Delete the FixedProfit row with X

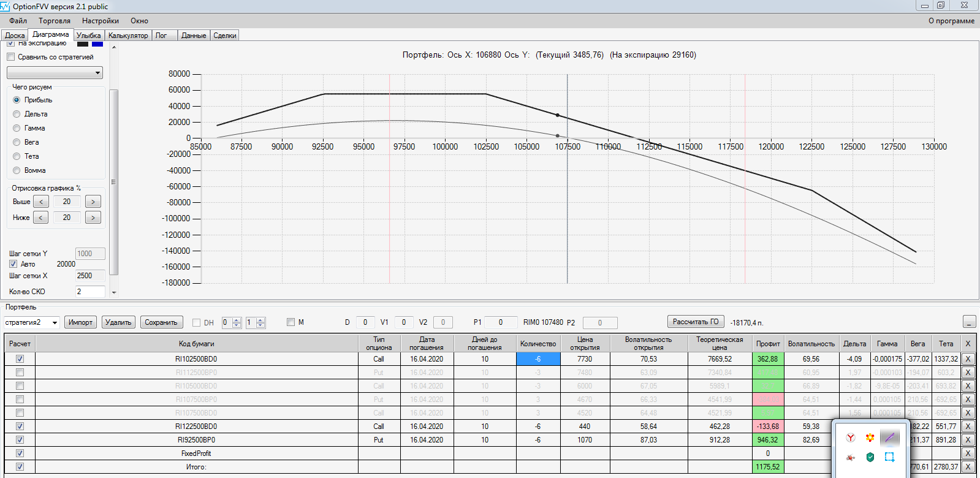coord(968,453)
